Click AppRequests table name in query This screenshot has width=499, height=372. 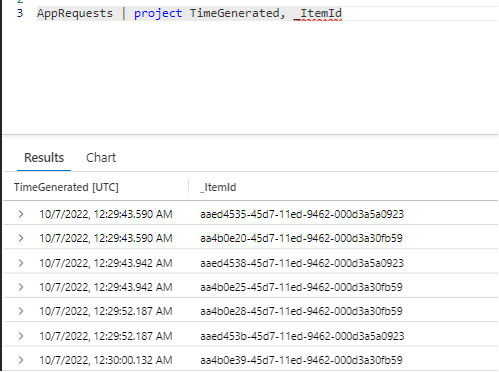pyautogui.click(x=75, y=13)
